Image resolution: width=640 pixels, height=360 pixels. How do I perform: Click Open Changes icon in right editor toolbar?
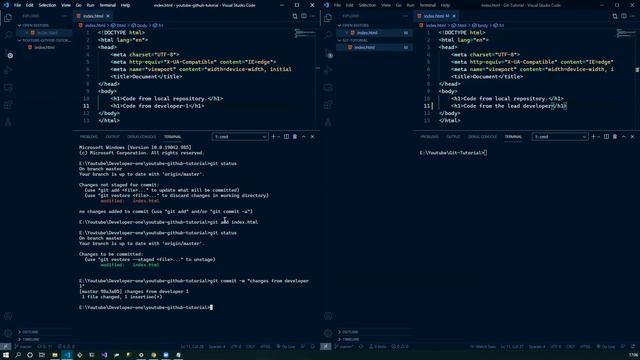point(615,16)
